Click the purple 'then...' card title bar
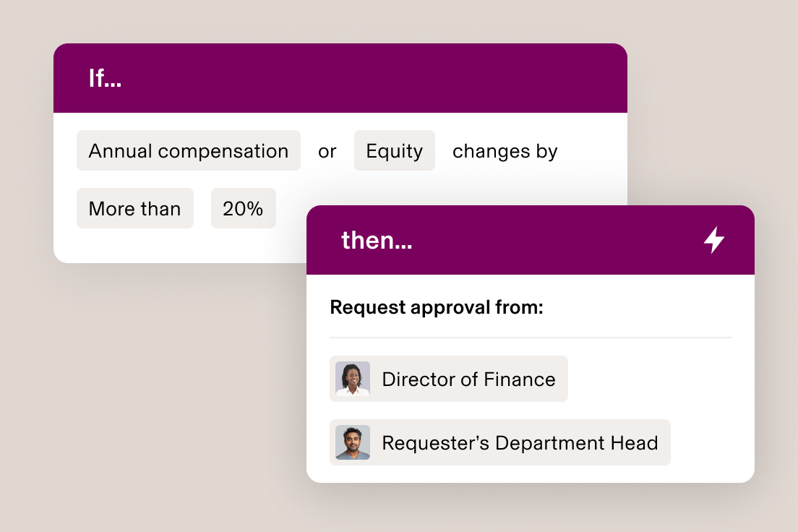The width and height of the screenshot is (798, 532). pyautogui.click(x=530, y=240)
